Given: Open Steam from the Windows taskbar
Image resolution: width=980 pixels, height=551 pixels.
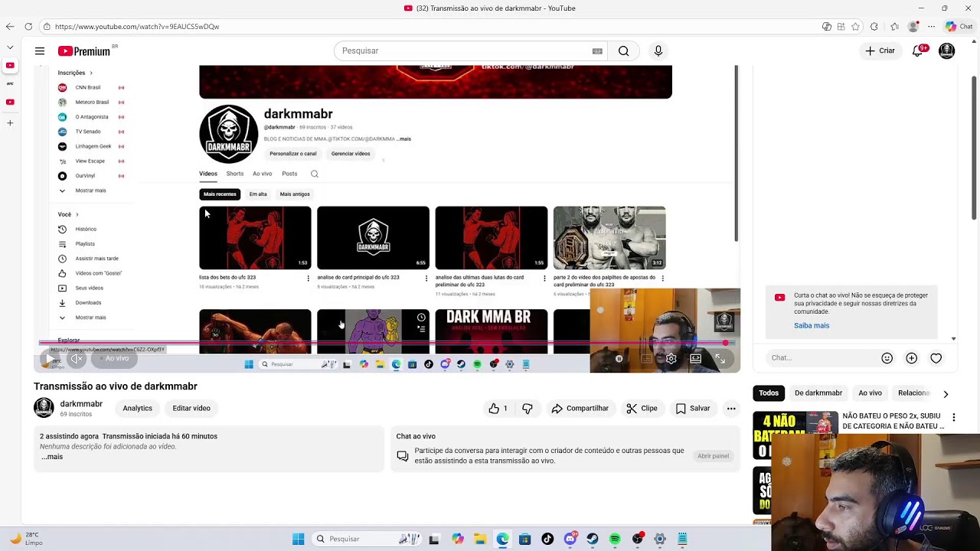Looking at the screenshot, I should click(593, 540).
